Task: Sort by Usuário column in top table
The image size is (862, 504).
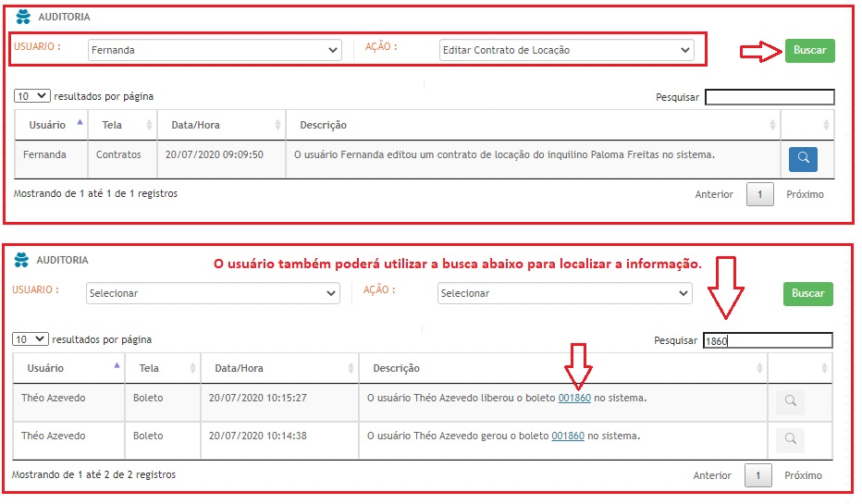Action: (51, 125)
